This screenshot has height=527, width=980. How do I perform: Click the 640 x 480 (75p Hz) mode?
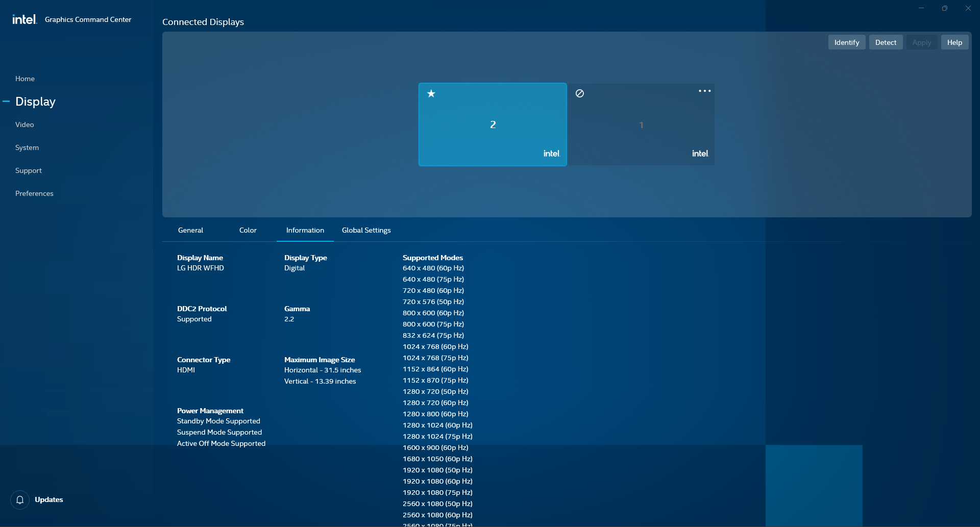433,279
